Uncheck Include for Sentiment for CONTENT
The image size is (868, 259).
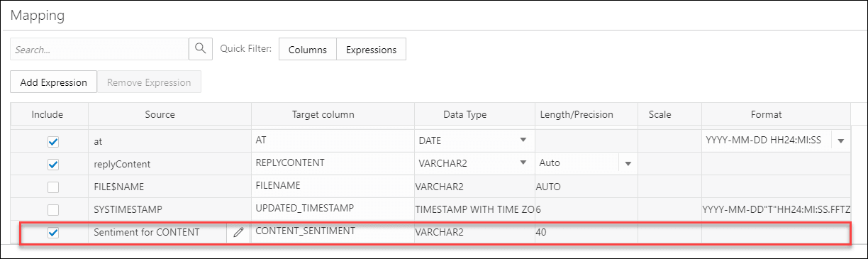coord(52,232)
